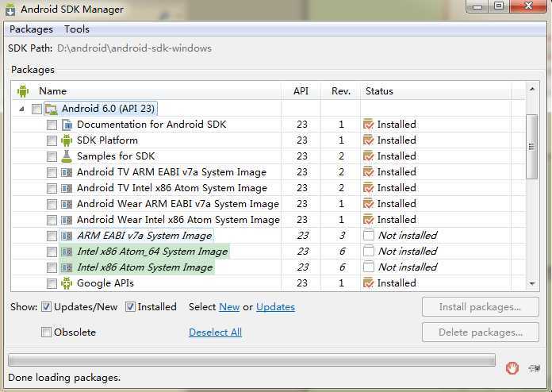552x392 pixels.
Task: Click the installed status icon for Google APIs
Action: point(368,282)
